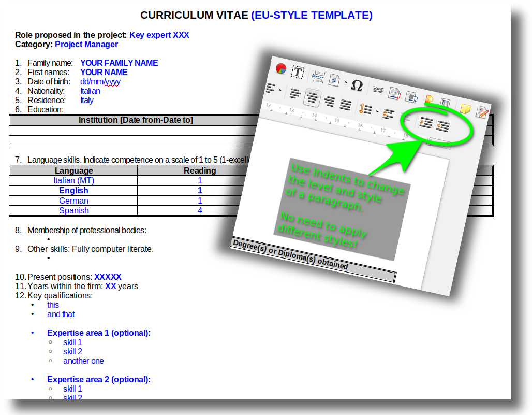Click the Insert Hyperlink chain icon
The height and width of the screenshot is (415, 532).
(378, 90)
